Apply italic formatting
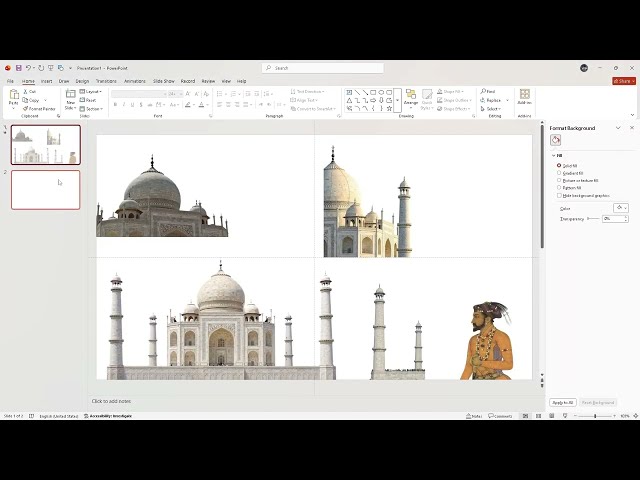 click(x=124, y=105)
